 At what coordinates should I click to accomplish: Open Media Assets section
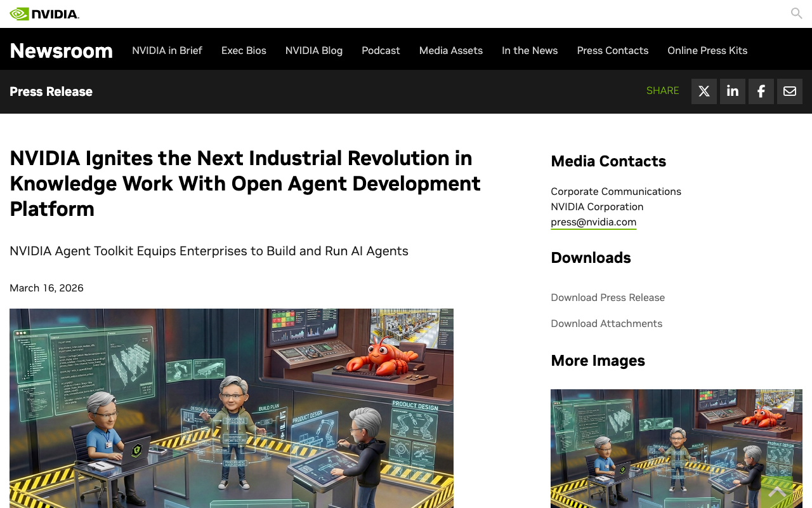(450, 50)
